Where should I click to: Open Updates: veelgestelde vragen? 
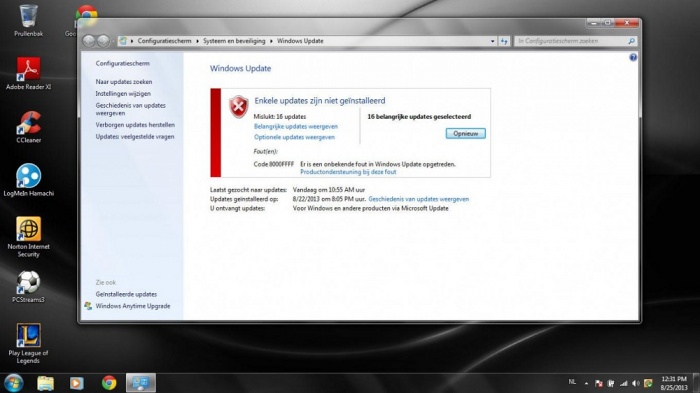coord(135,137)
